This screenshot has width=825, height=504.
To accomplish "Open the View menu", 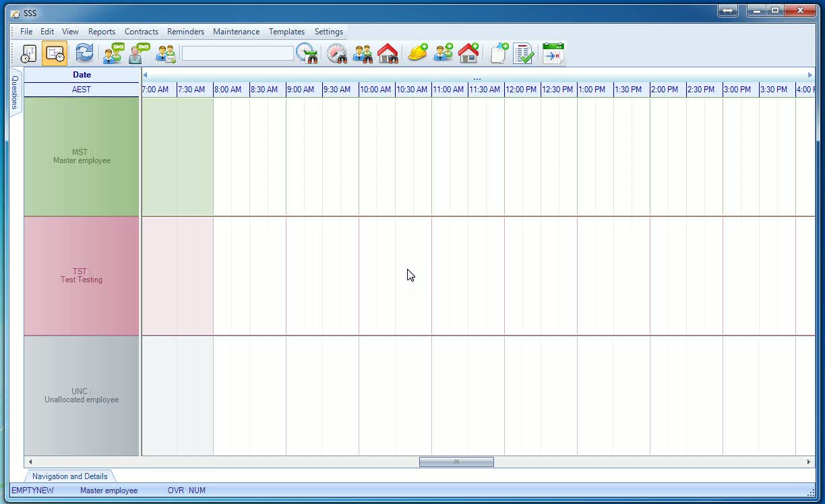I will click(70, 32).
